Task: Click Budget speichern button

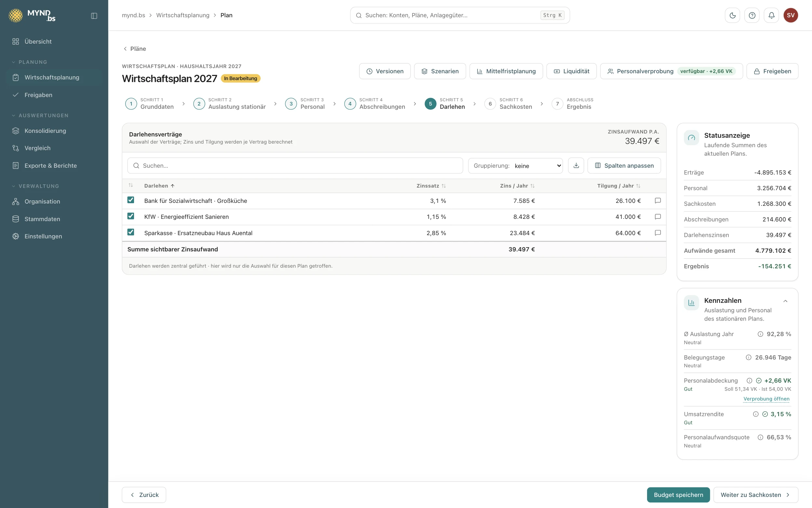Action: 678,495
